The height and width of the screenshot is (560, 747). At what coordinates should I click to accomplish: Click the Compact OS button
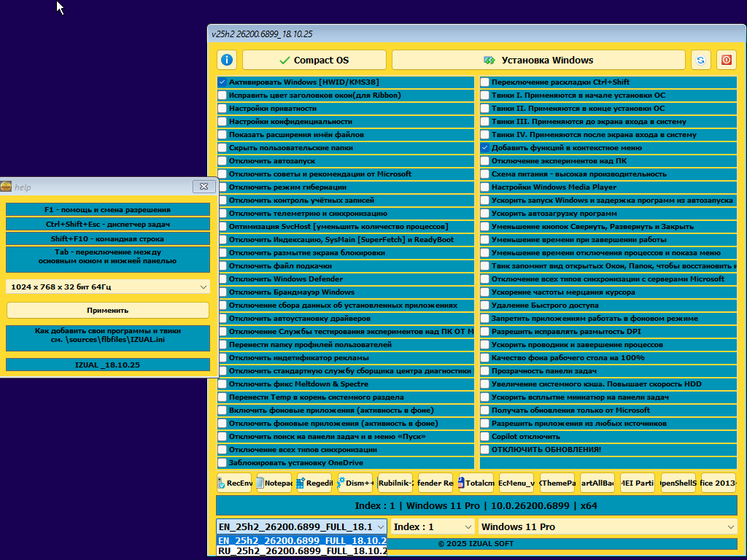[x=314, y=60]
